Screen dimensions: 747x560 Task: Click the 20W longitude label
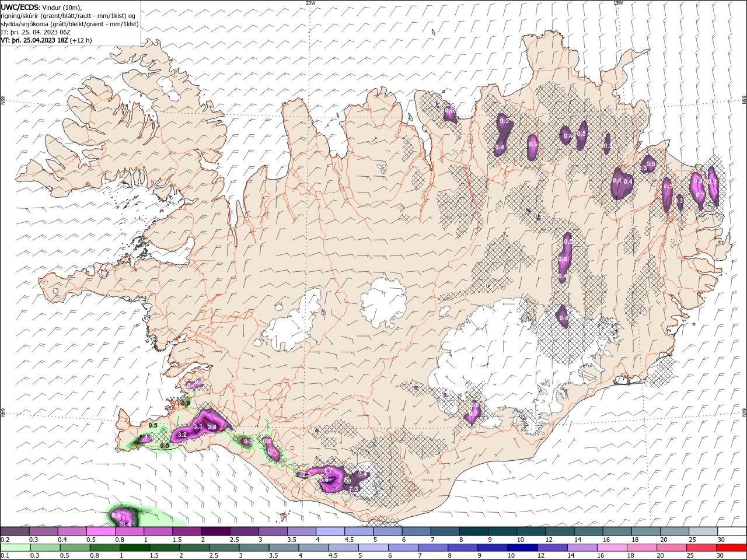[x=310, y=3]
